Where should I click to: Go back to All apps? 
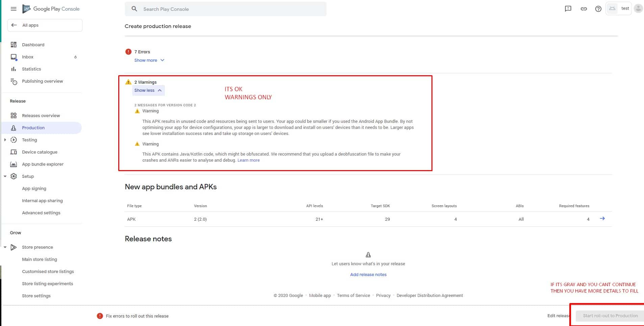point(30,25)
